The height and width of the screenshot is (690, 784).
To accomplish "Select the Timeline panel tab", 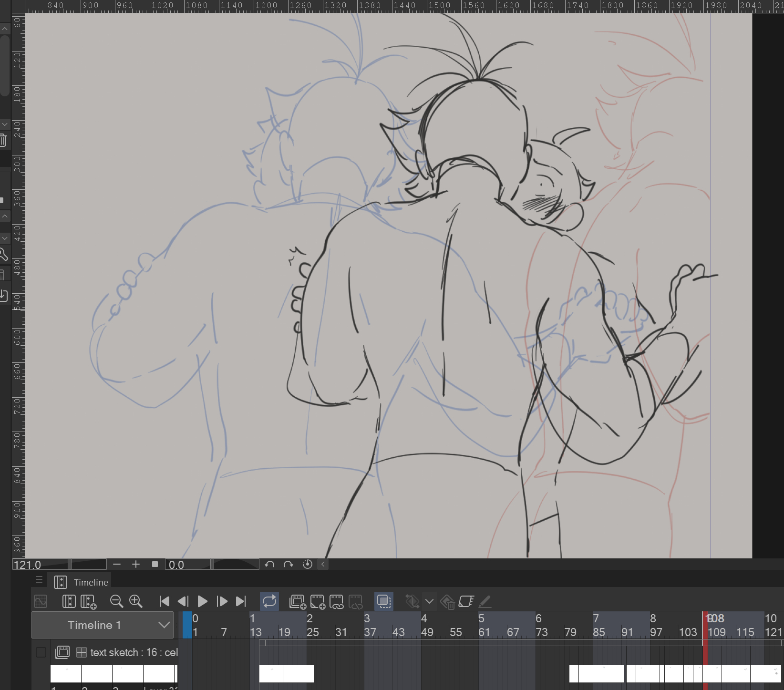I will click(82, 582).
